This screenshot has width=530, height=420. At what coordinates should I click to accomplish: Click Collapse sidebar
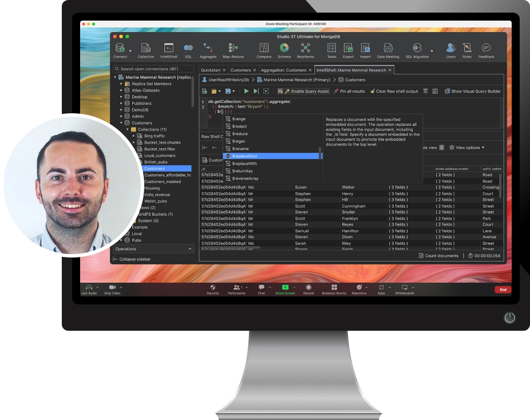132,259
